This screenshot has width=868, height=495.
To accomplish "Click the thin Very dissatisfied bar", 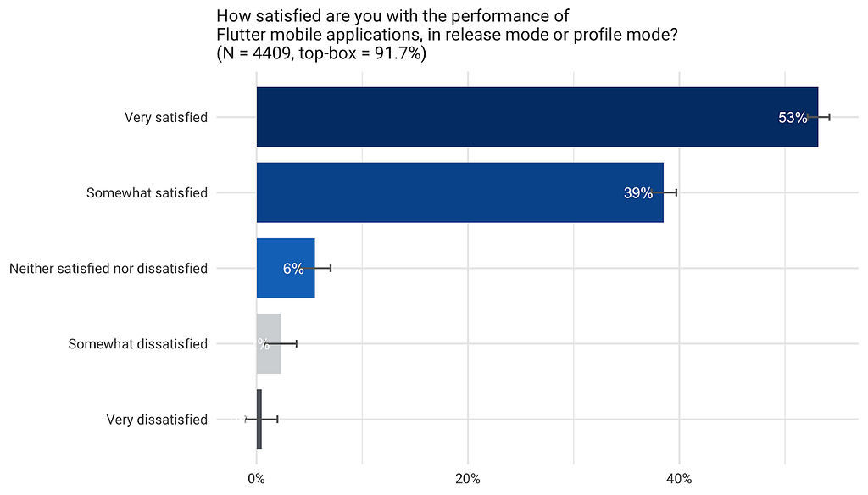I will coord(259,420).
